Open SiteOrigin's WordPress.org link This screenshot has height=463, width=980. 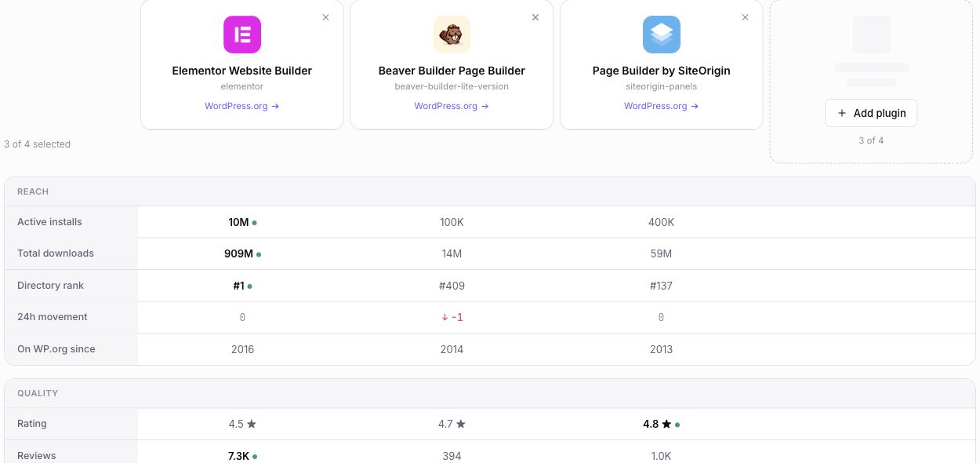(662, 106)
